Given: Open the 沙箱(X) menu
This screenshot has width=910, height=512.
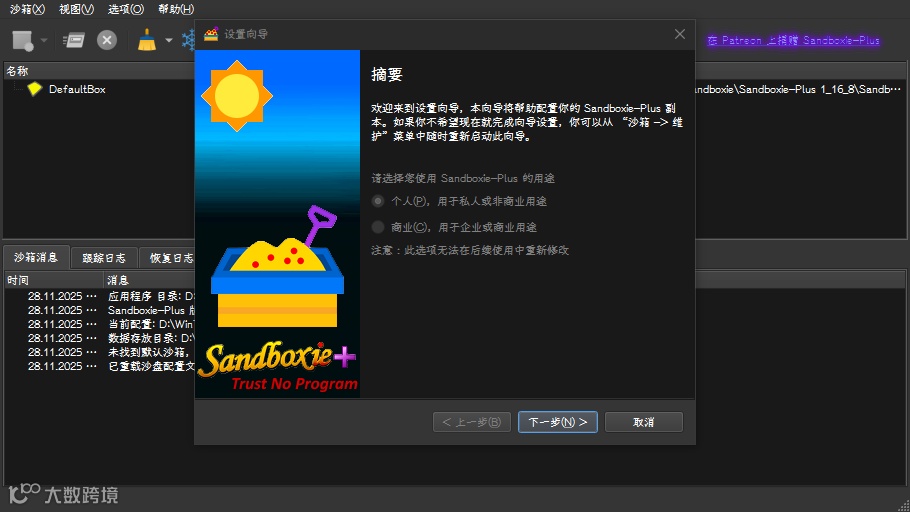Looking at the screenshot, I should coord(27,9).
